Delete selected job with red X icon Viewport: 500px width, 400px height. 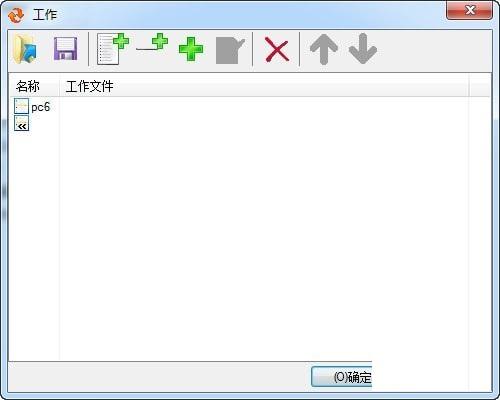coord(277,50)
